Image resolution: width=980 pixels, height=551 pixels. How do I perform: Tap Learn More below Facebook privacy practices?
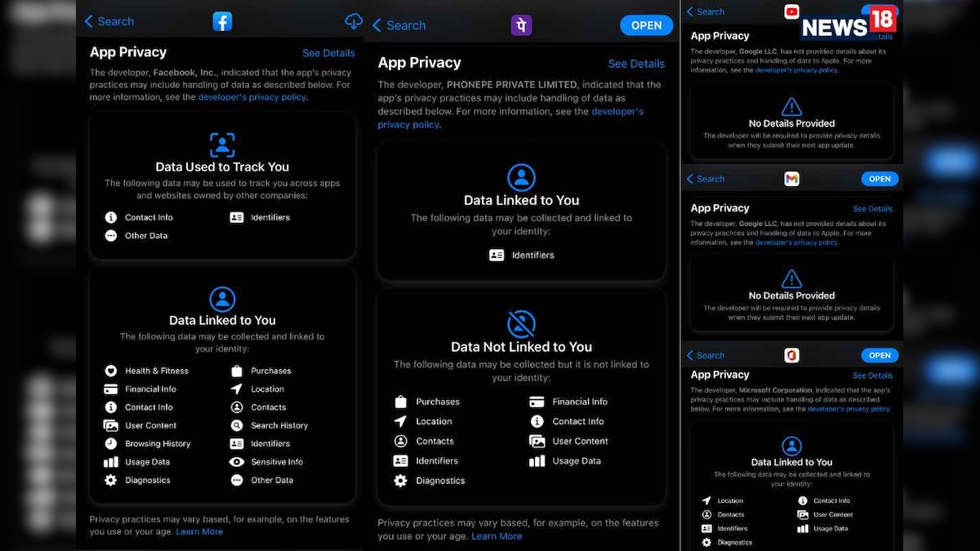pyautogui.click(x=199, y=531)
